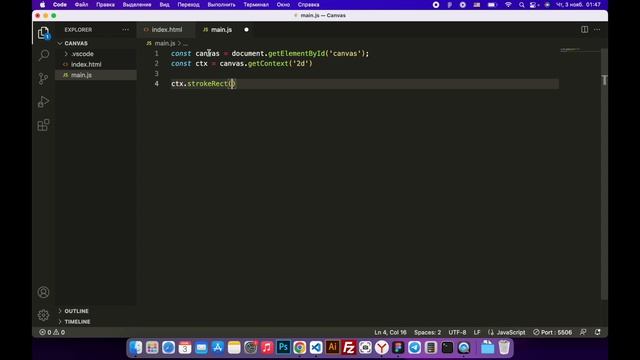Screen dimensions: 640x360
Task: Select index.html in Explorer tree
Action: tap(86, 64)
